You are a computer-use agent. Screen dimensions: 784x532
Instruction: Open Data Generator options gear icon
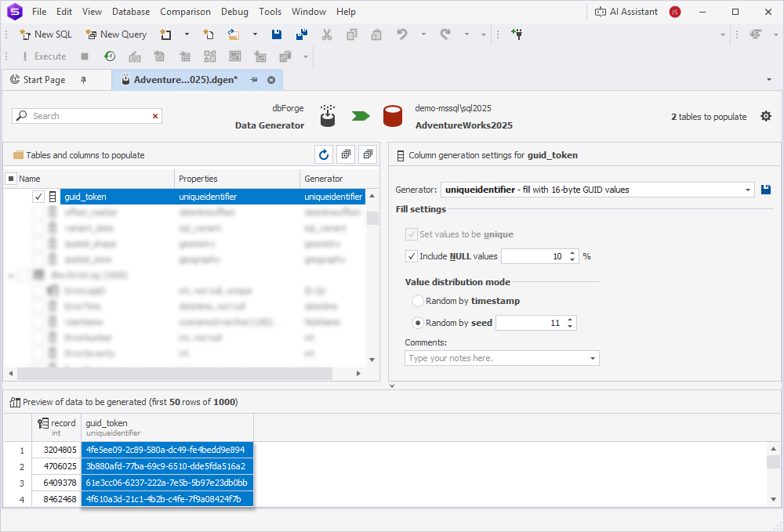(x=765, y=117)
